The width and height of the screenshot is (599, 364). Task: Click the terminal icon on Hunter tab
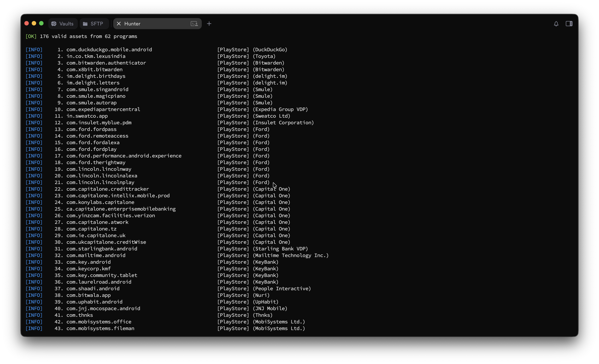[x=194, y=24]
